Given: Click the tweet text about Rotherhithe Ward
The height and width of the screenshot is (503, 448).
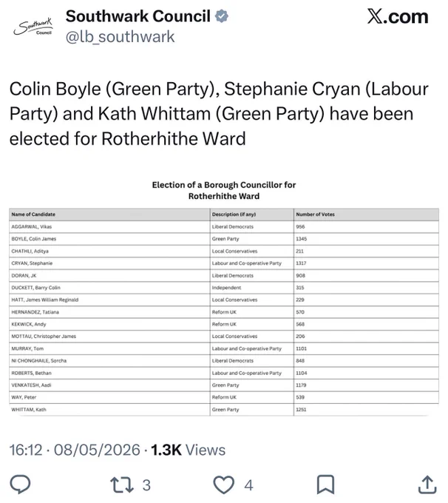Looking at the screenshot, I should 219,114.
